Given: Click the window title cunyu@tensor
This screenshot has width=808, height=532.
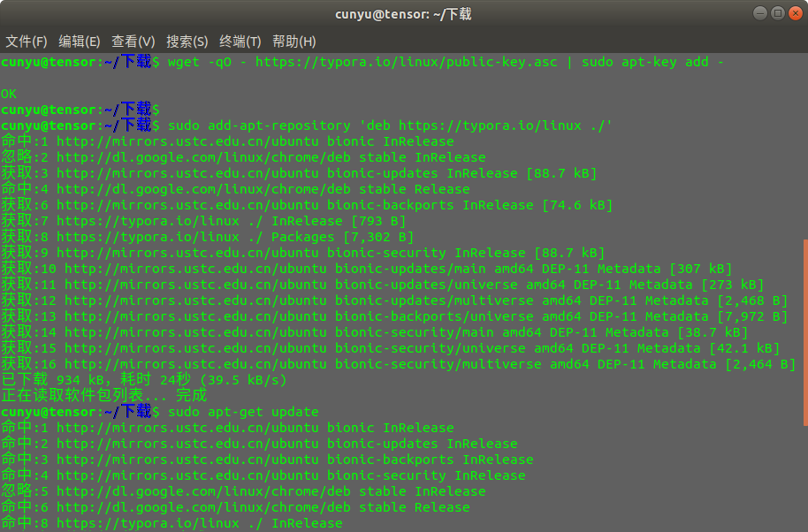Looking at the screenshot, I should click(x=403, y=14).
